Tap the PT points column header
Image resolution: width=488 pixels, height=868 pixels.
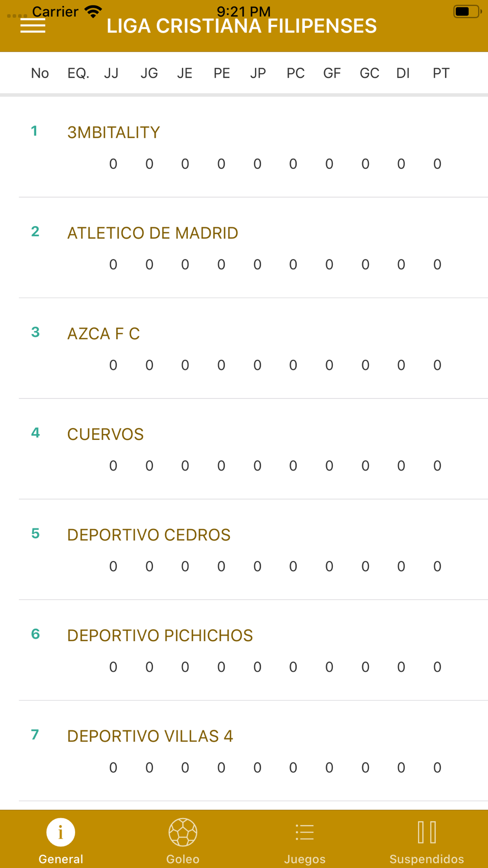(x=441, y=73)
